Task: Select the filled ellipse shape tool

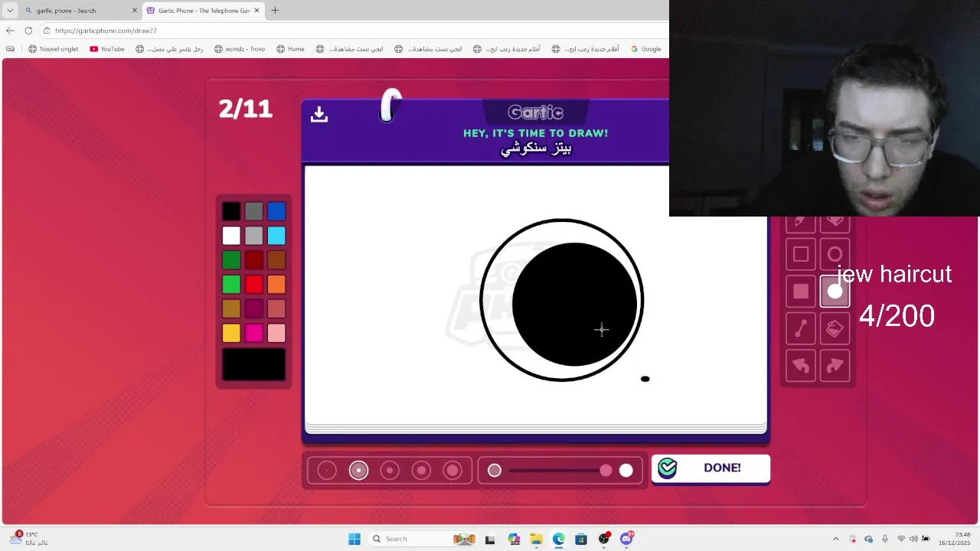Action: (x=835, y=292)
